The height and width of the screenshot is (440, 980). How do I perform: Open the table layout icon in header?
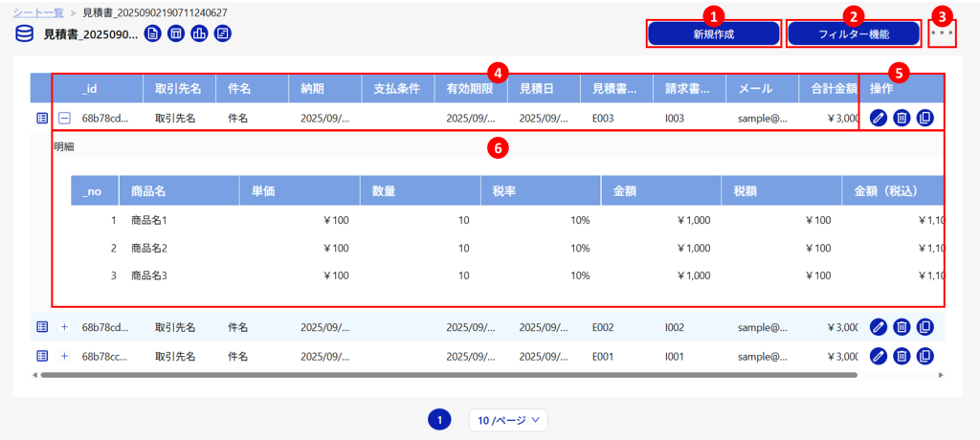pyautogui.click(x=176, y=34)
